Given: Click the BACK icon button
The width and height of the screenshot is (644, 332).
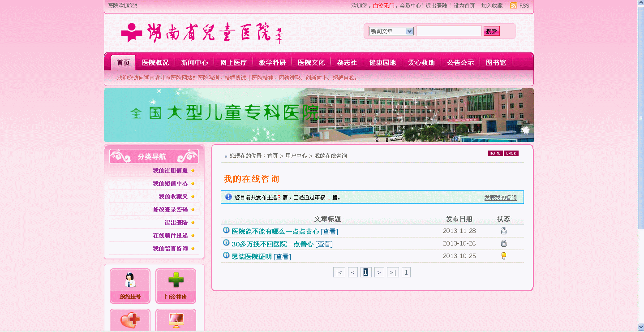Looking at the screenshot, I should tap(511, 153).
